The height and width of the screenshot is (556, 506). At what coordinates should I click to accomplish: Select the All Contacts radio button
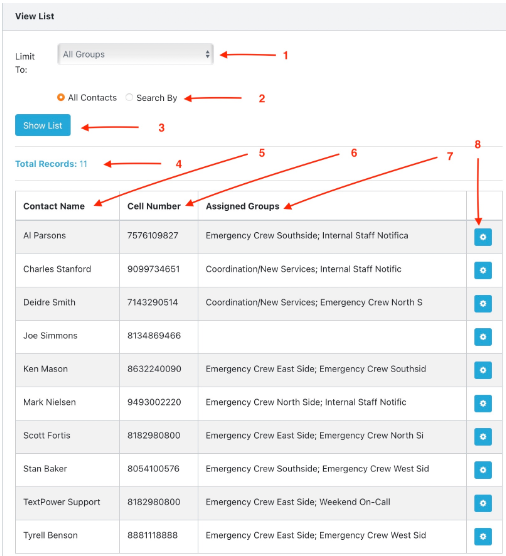point(61,97)
